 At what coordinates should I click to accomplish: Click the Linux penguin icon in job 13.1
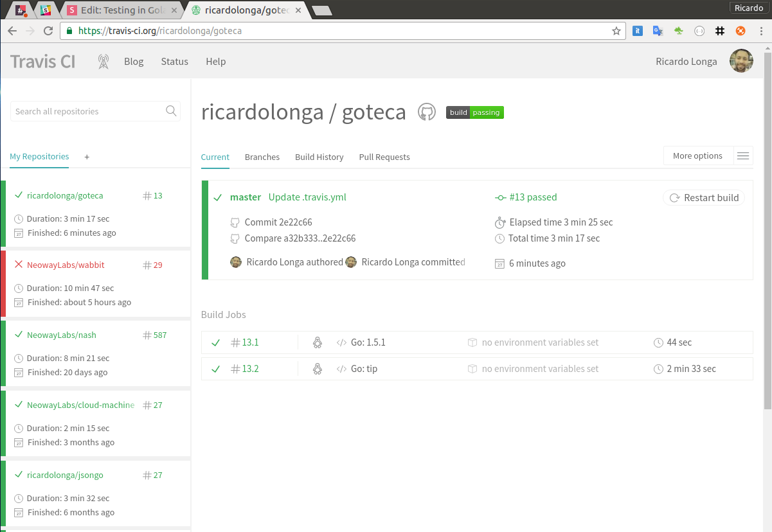pos(317,342)
